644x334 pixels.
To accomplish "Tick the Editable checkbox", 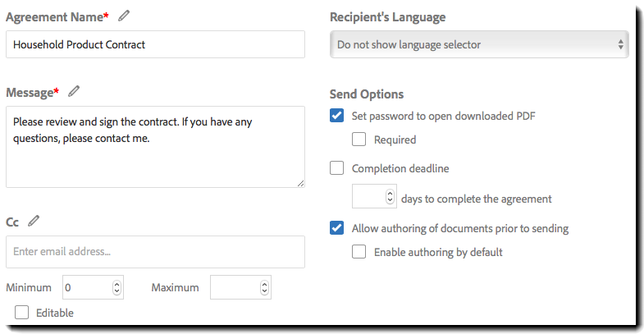I will pos(21,312).
